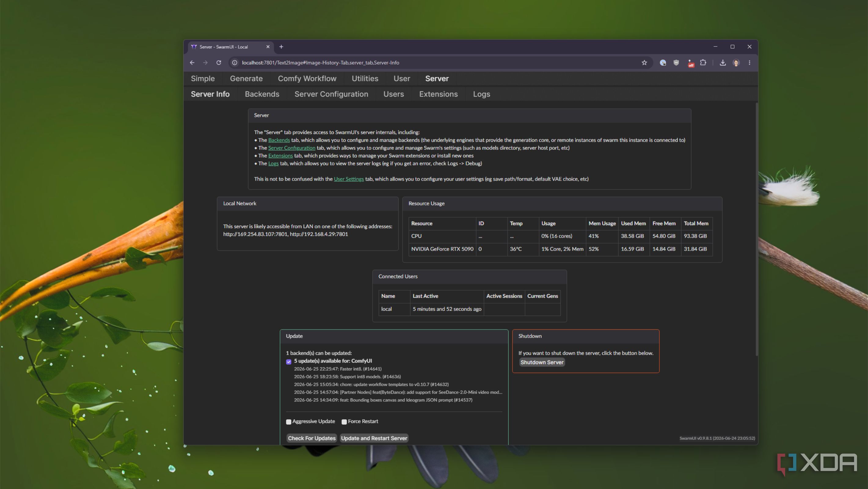This screenshot has width=868, height=489.
Task: Open the Extensions puzzle-piece menu
Action: tap(703, 63)
